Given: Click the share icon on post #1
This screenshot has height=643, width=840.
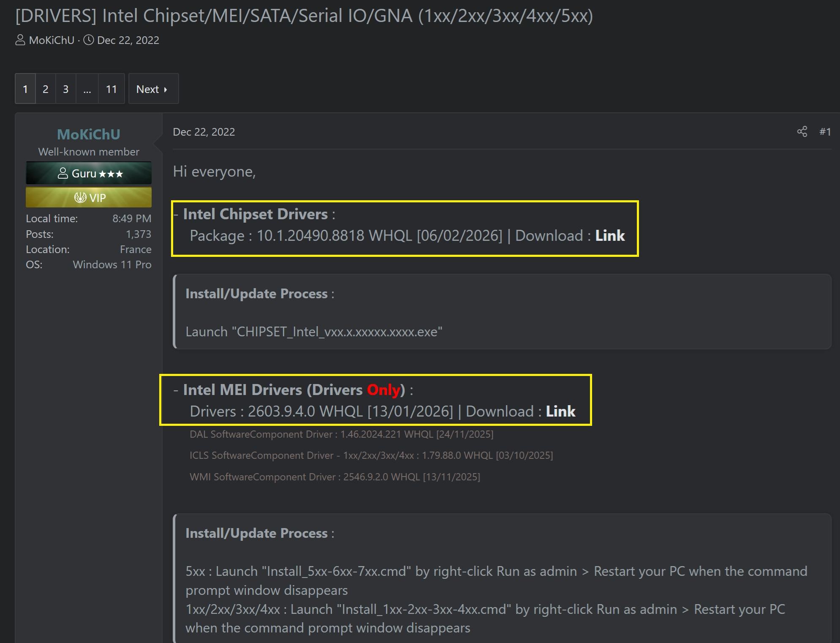Looking at the screenshot, I should [x=802, y=132].
